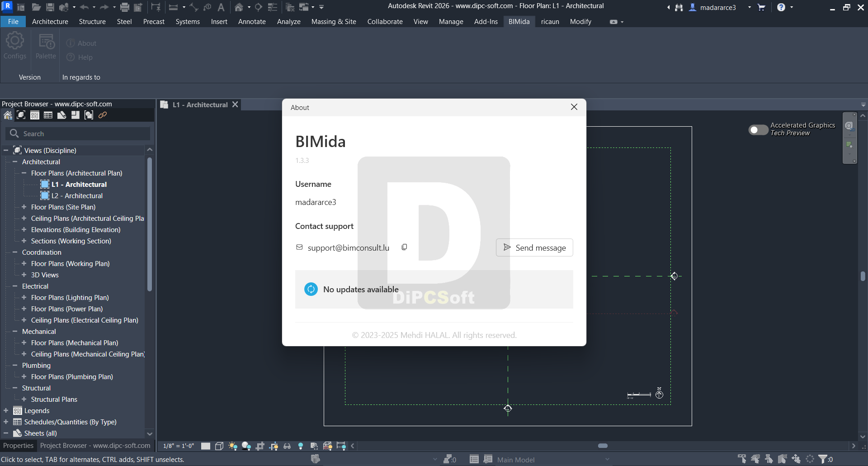The image size is (868, 466).
Task: Click the Project Browser vertical scrollbar thumb
Action: (149, 224)
